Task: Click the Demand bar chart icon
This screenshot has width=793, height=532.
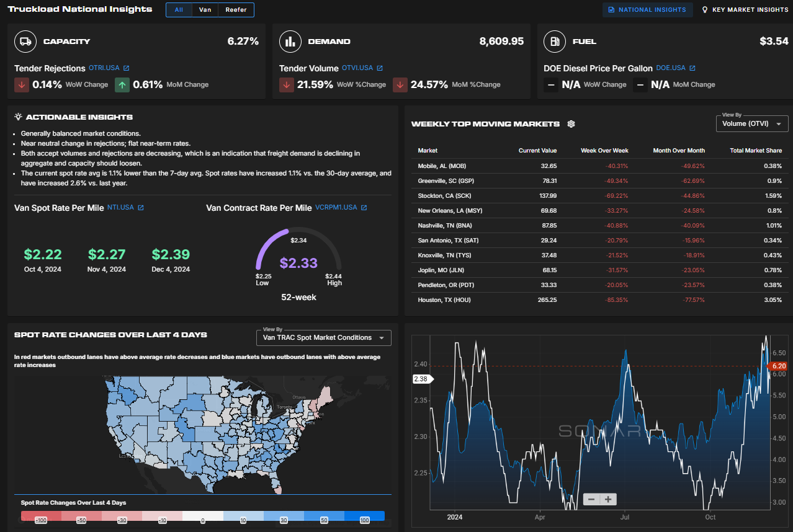Action: 290,42
